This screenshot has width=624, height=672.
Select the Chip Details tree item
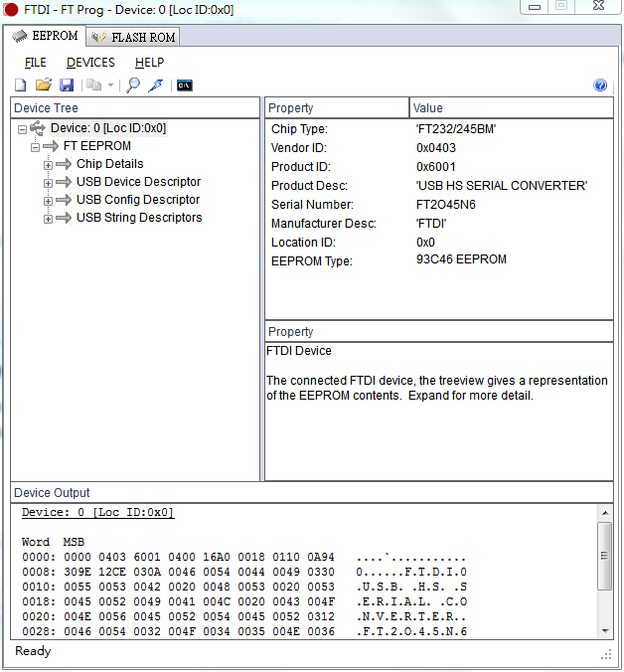(110, 164)
